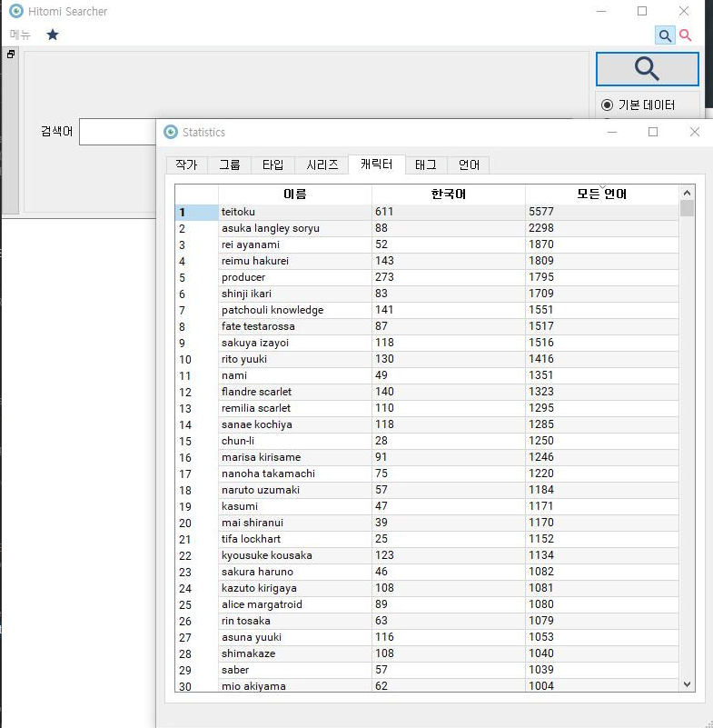This screenshot has height=728, width=713.
Task: Click the scrollbar up arrow in the table
Action: [687, 192]
